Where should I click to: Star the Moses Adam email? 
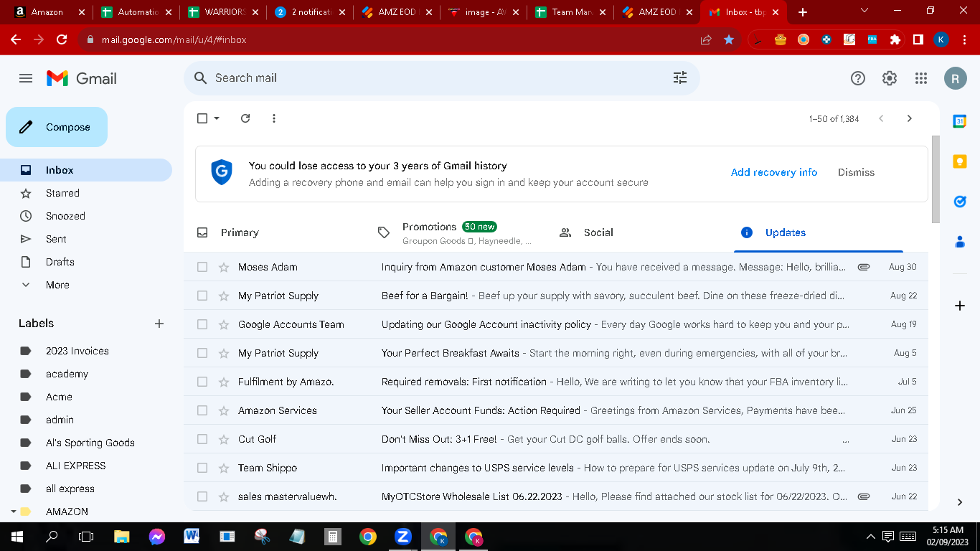(x=223, y=267)
